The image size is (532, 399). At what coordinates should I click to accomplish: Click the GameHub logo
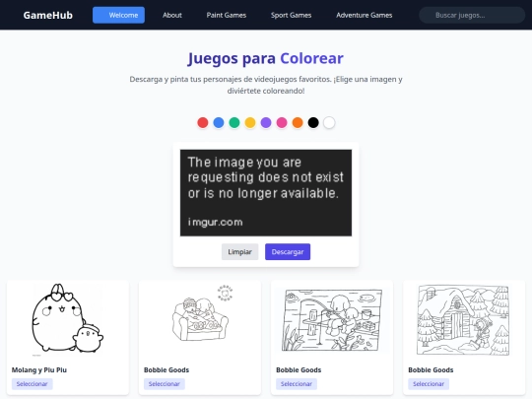tap(48, 15)
